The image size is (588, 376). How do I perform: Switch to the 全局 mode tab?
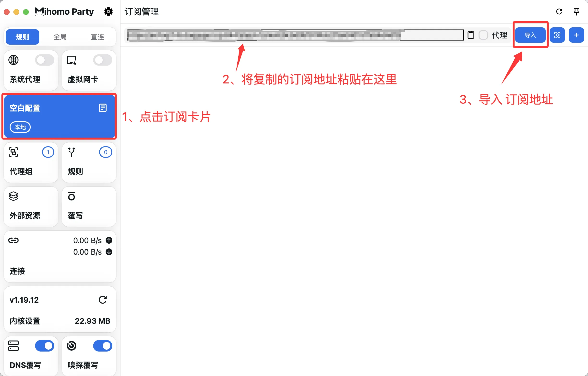pyautogui.click(x=60, y=37)
